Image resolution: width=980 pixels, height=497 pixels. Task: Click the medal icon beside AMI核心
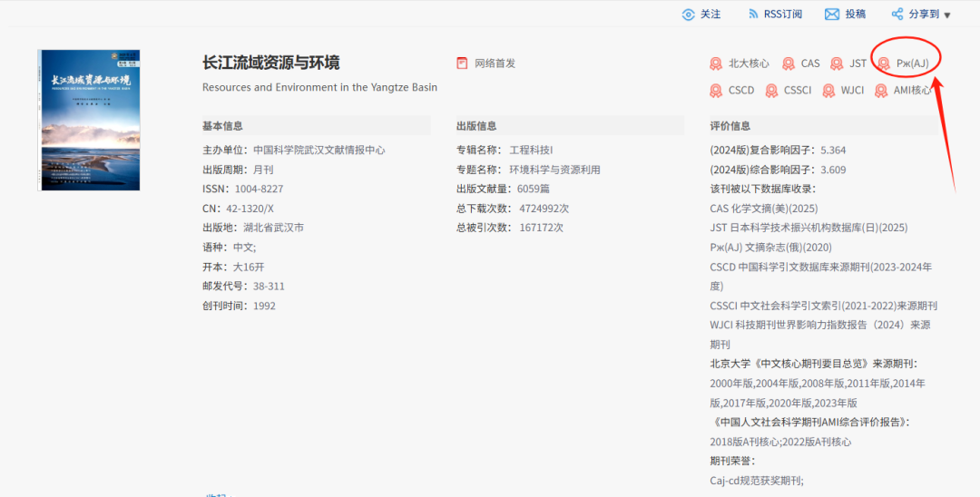(x=881, y=91)
